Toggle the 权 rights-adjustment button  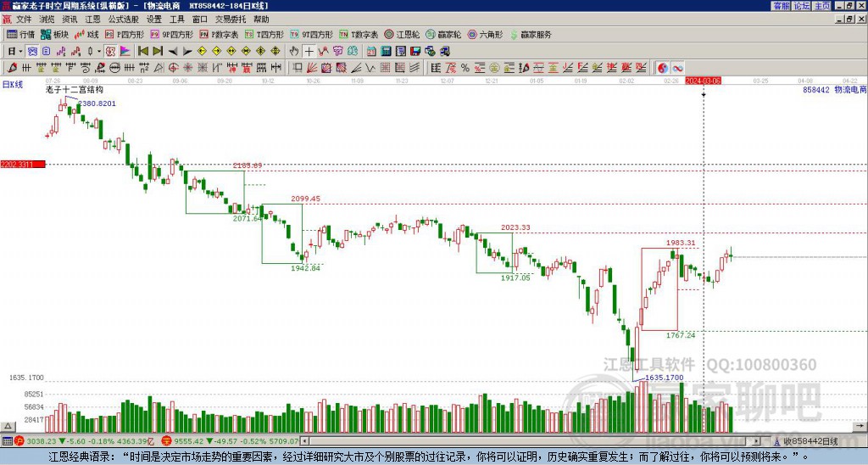[110, 52]
